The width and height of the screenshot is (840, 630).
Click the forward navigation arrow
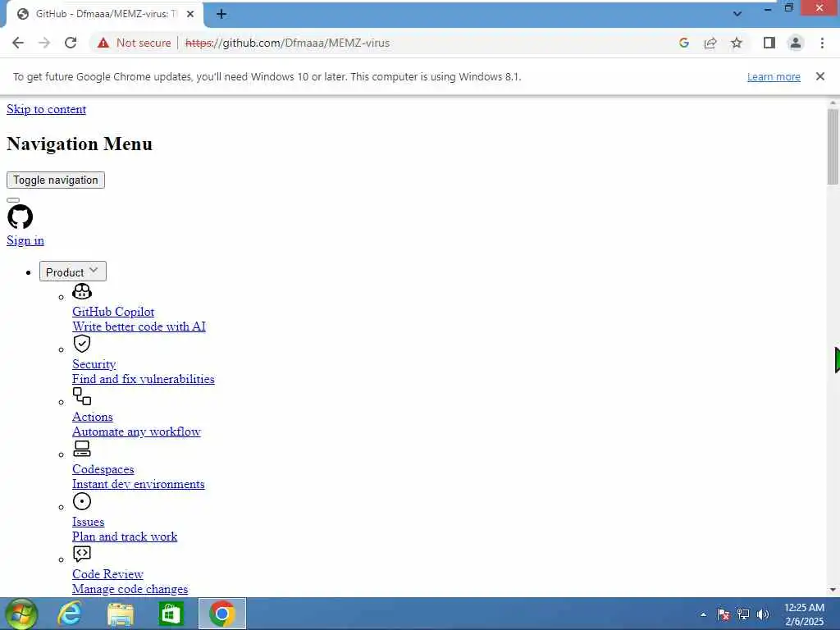coord(44,43)
